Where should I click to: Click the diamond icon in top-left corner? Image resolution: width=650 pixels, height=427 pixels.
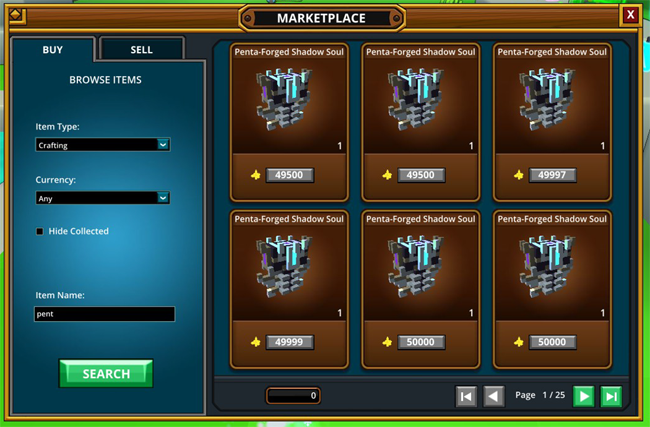coord(17,15)
